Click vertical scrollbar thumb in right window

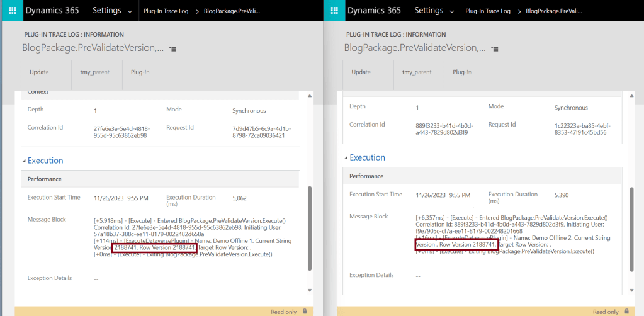(631, 229)
